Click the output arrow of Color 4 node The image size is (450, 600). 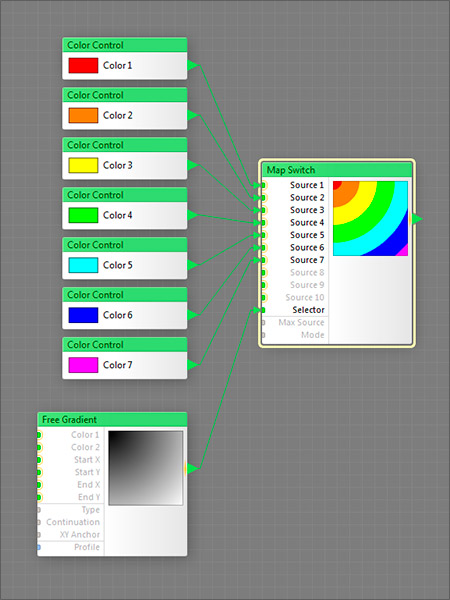(193, 215)
